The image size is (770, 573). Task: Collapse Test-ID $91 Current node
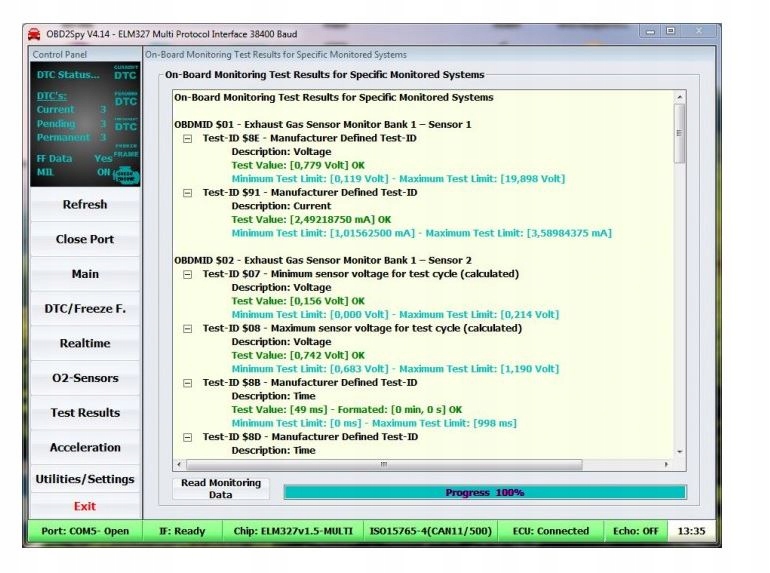click(x=187, y=192)
